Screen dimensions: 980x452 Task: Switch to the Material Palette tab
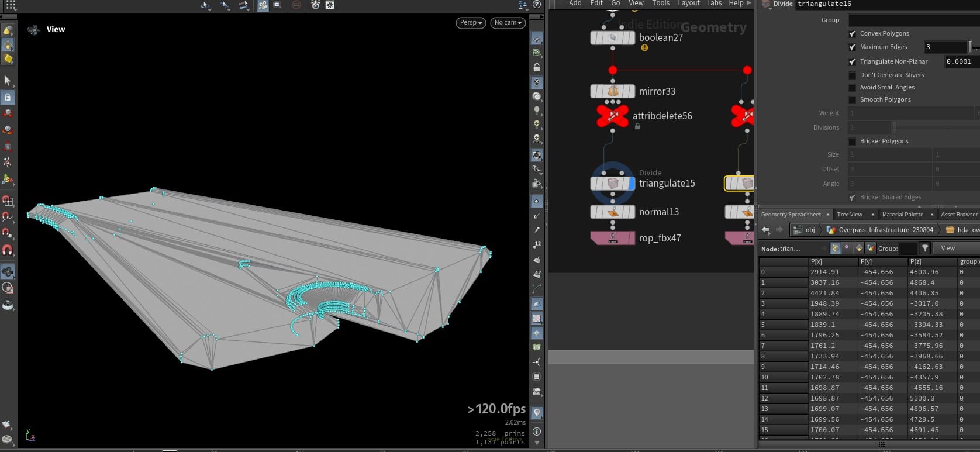(x=902, y=215)
